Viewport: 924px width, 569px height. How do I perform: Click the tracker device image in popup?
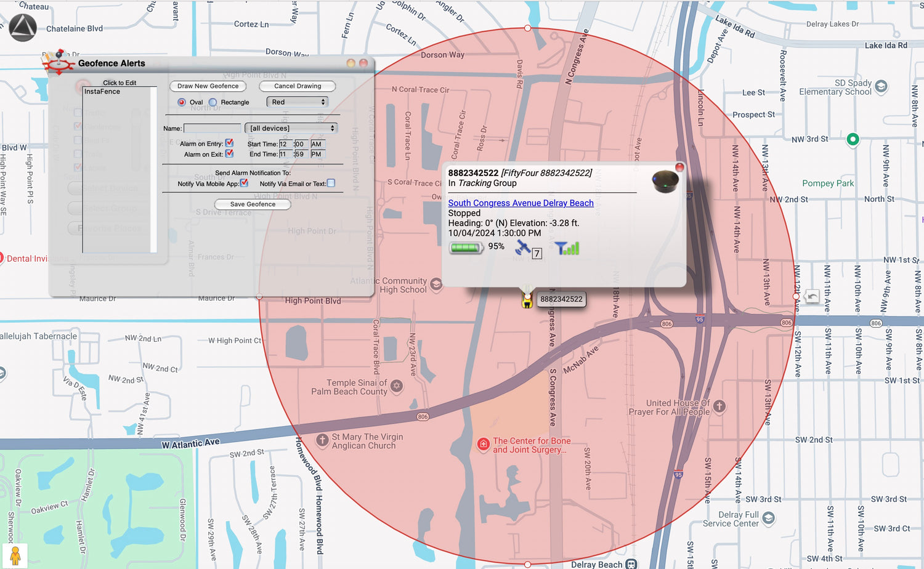click(x=665, y=182)
